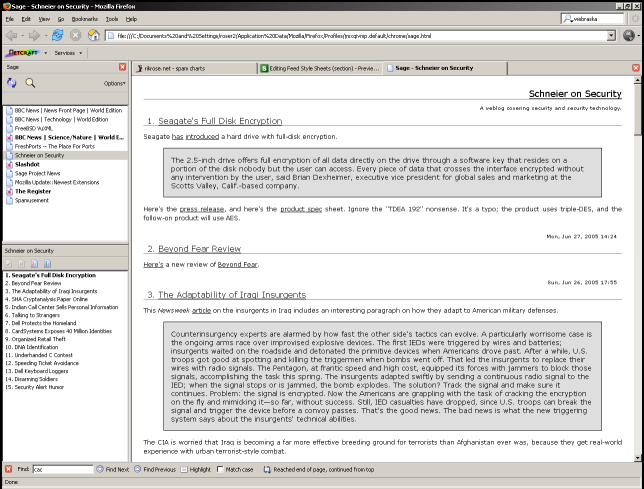Select BBC News Front Page feed

pyautogui.click(x=65, y=110)
